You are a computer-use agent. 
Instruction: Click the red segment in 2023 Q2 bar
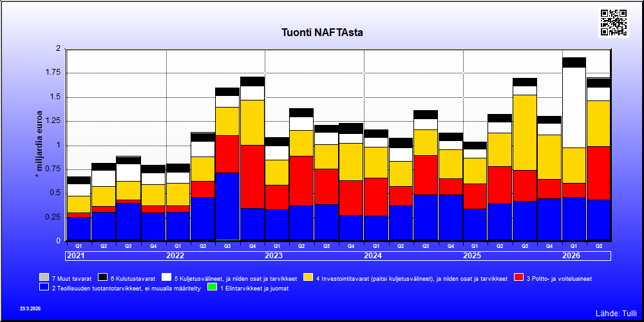(302, 181)
